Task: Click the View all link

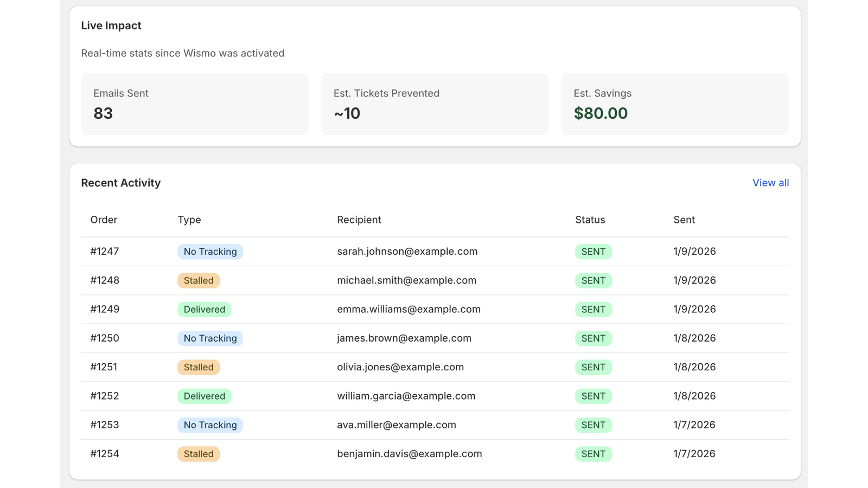Action: pos(770,183)
